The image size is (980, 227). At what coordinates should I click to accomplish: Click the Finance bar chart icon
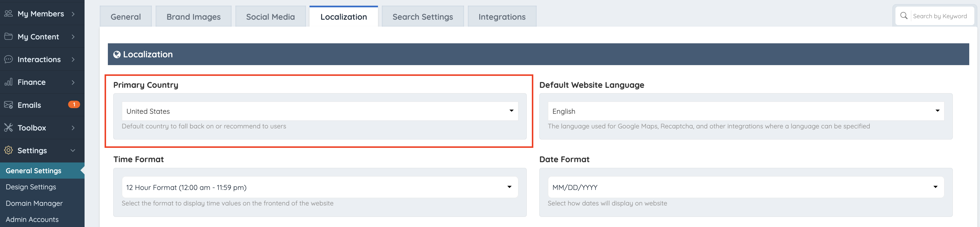pyautogui.click(x=8, y=82)
